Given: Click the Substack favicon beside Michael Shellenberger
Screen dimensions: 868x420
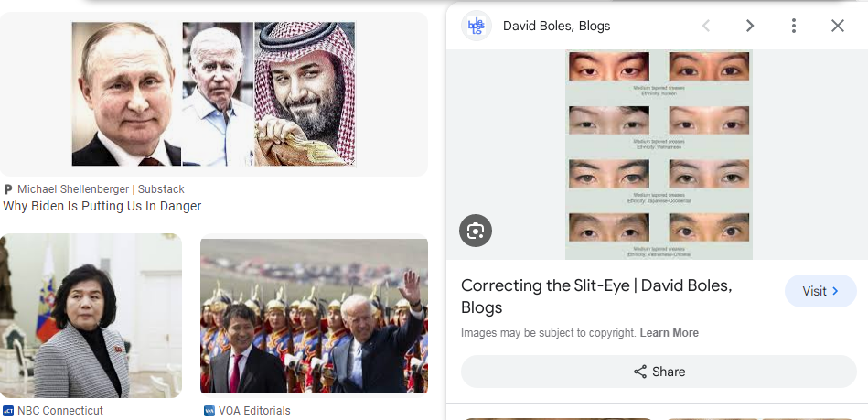Looking at the screenshot, I should tap(8, 189).
